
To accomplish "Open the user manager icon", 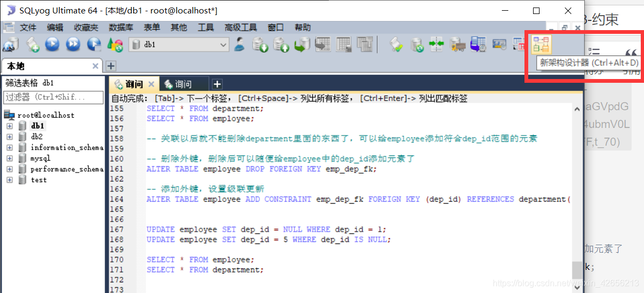I will (240, 44).
